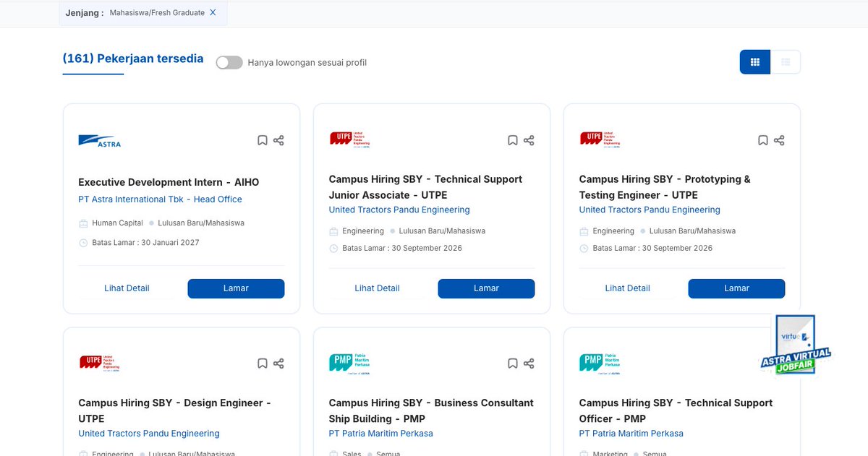Image resolution: width=868 pixels, height=456 pixels.
Task: Open PT Astra International Tbk - Head Office link
Action: point(160,199)
